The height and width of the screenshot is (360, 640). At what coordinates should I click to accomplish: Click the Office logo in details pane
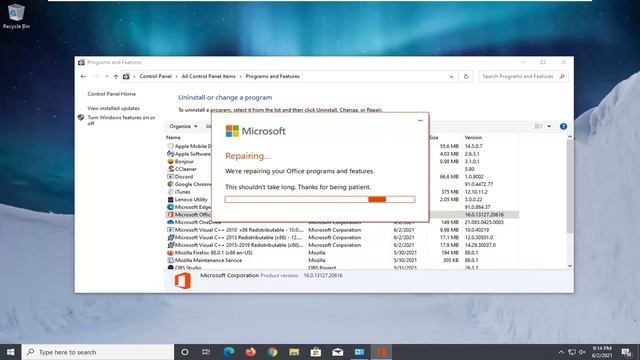tap(182, 281)
